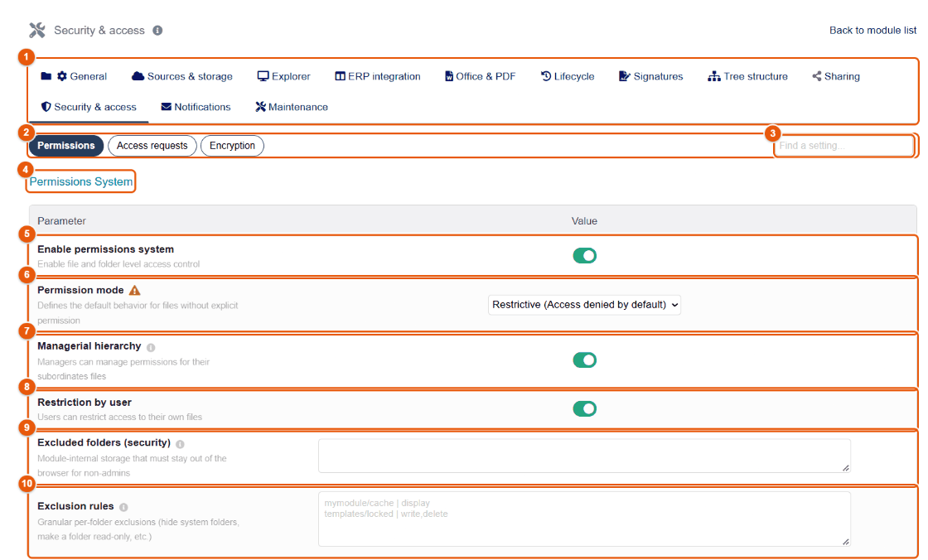Image resolution: width=928 pixels, height=560 pixels.
Task: Open the General settings tab
Action: pyautogui.click(x=74, y=76)
